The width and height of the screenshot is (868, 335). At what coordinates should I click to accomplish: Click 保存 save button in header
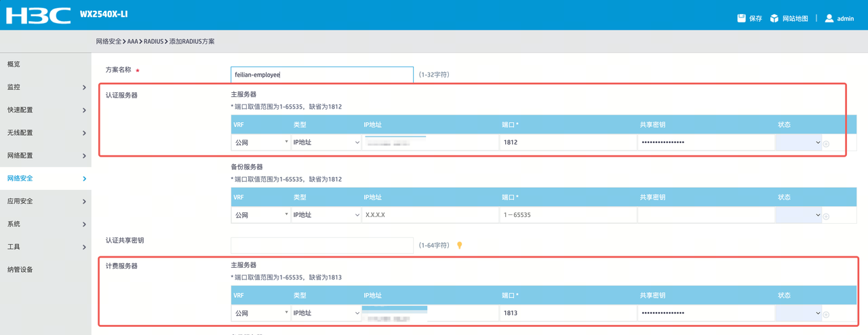(x=755, y=18)
